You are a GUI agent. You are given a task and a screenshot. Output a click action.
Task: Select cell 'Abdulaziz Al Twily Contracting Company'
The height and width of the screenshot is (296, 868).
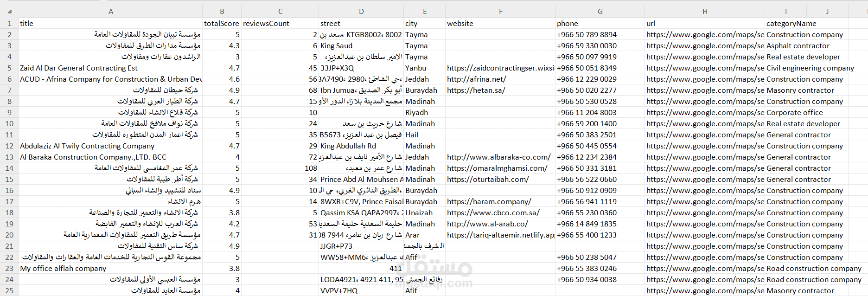pos(110,146)
